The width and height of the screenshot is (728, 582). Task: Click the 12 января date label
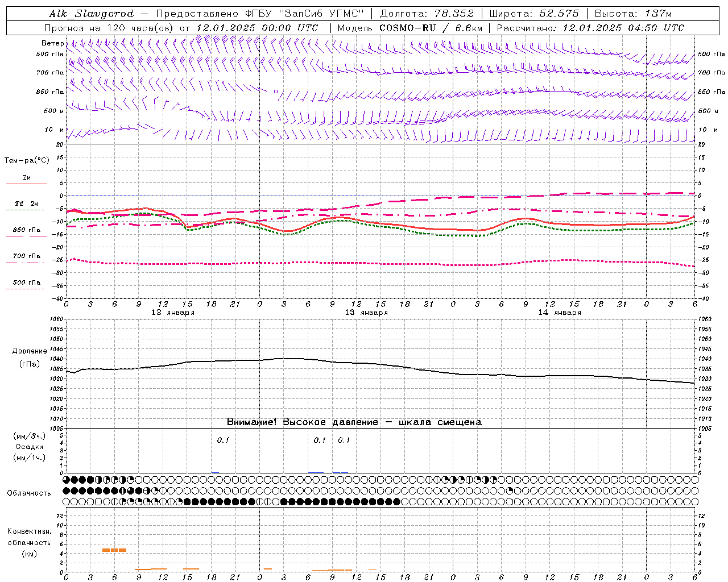173,312
